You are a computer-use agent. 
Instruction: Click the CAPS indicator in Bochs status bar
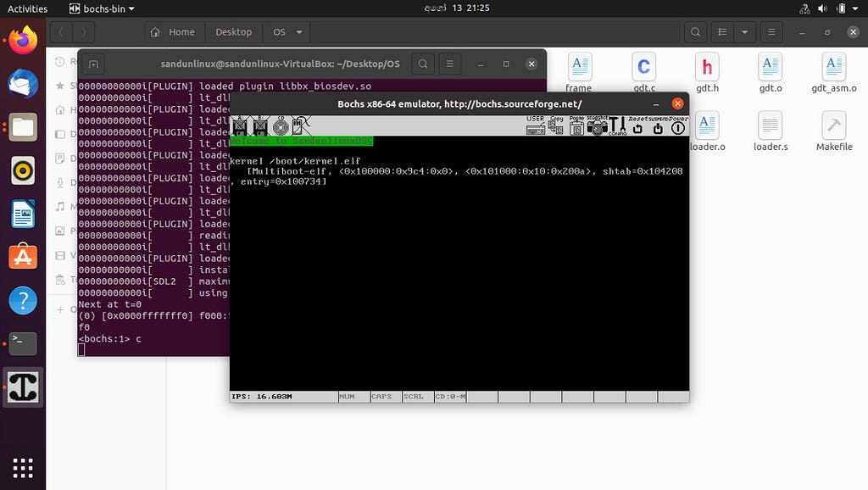coord(386,397)
